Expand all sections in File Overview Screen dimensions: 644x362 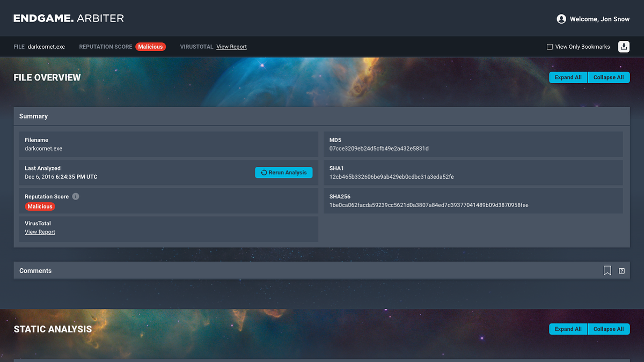(568, 77)
